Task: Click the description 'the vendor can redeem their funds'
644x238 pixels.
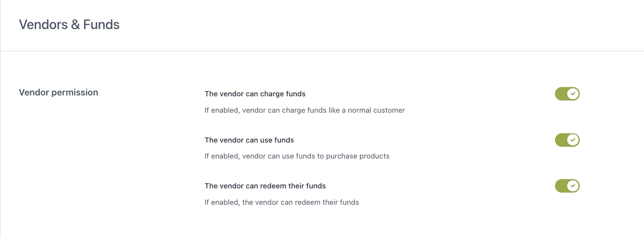Action: click(x=282, y=202)
